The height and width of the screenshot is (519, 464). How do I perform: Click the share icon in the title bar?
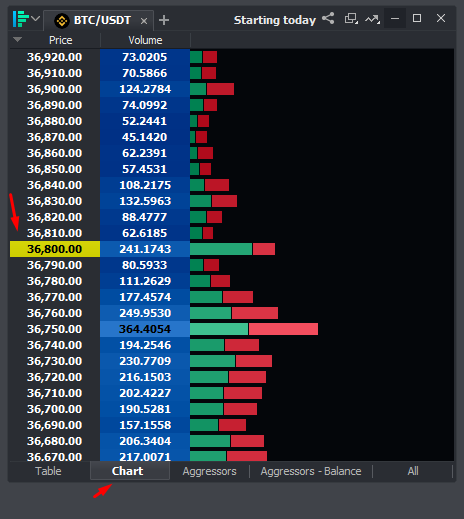(328, 18)
